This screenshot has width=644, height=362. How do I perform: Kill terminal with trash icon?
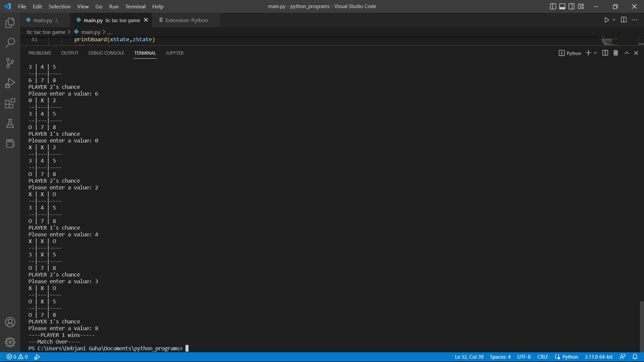[615, 53]
